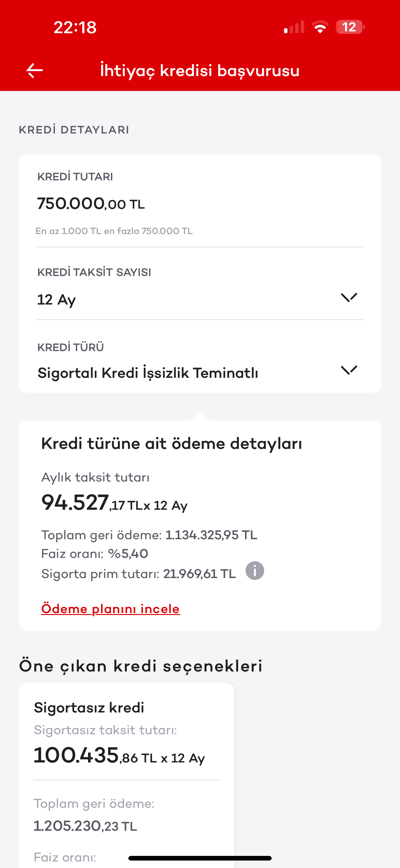
Task: Expand the Kredi Taksit Sayısı chevron
Action: click(x=349, y=297)
